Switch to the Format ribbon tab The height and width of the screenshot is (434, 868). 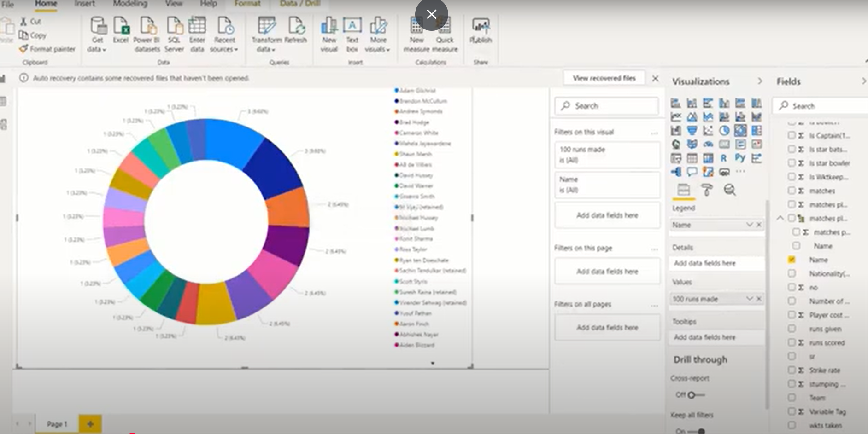(247, 4)
